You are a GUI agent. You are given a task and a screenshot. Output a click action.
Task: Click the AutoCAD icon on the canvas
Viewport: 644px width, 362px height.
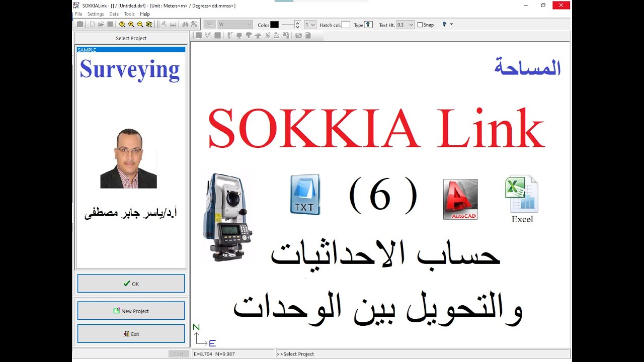pyautogui.click(x=460, y=199)
